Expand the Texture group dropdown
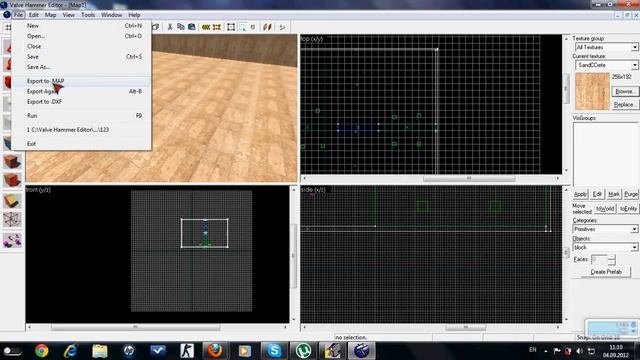Viewport: 640px width, 360px height. pyautogui.click(x=635, y=47)
